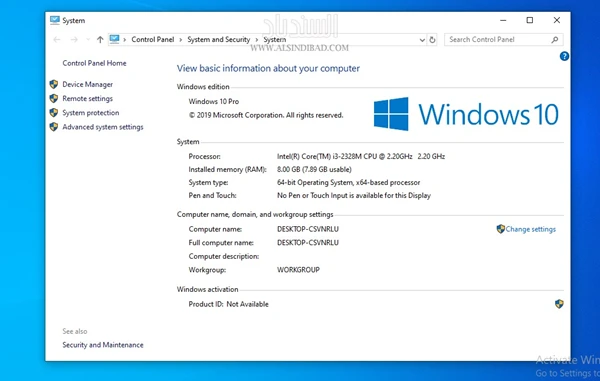Click shield icon beside Advanced system settings

(54, 127)
